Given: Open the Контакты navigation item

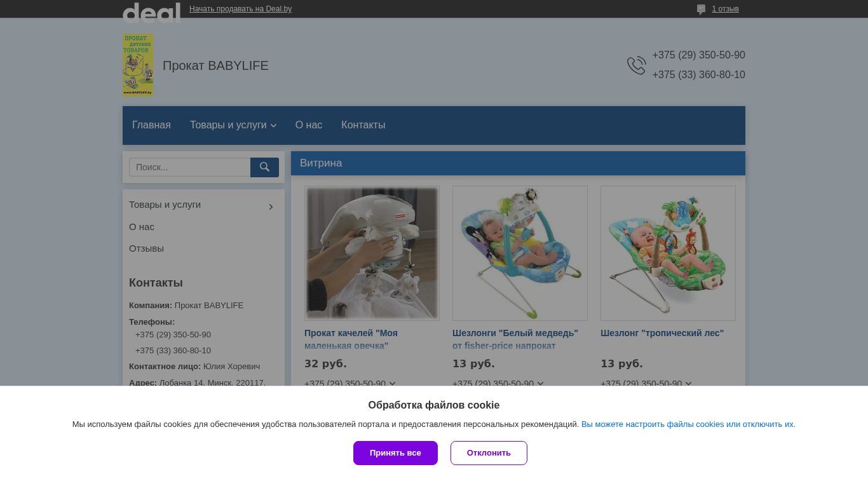Looking at the screenshot, I should (x=363, y=125).
